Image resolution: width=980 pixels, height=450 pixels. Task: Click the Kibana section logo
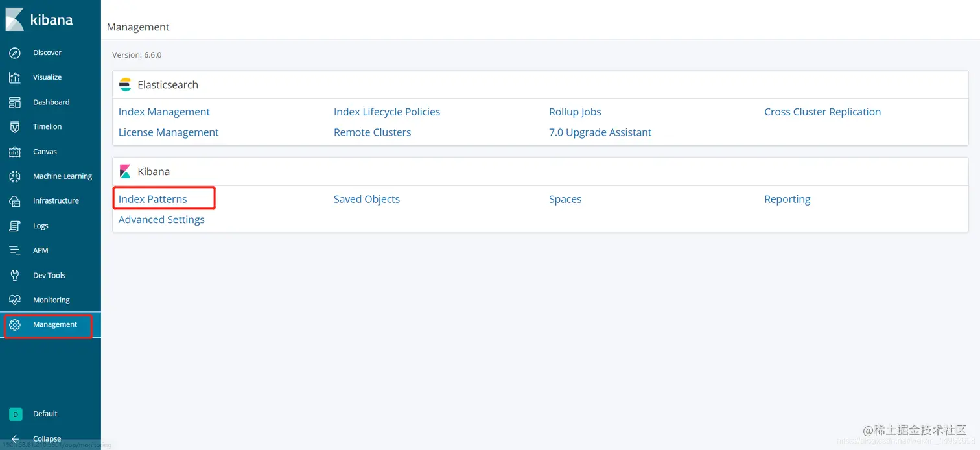click(125, 172)
